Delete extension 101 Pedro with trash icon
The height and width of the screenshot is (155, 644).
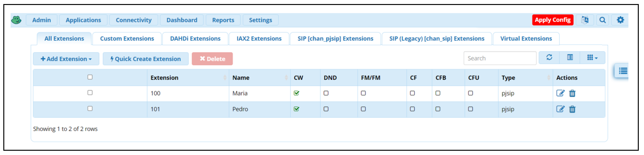(572, 109)
